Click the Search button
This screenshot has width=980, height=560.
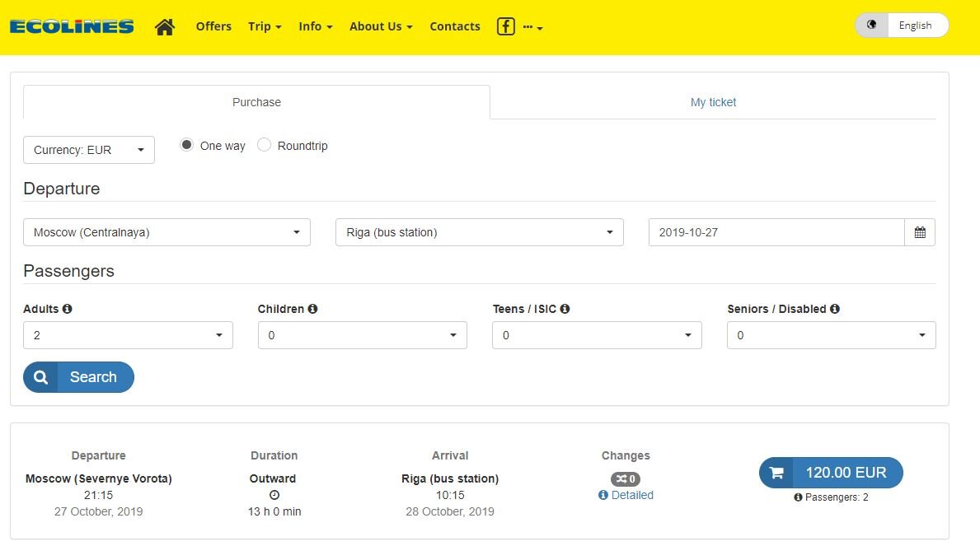[x=79, y=377]
